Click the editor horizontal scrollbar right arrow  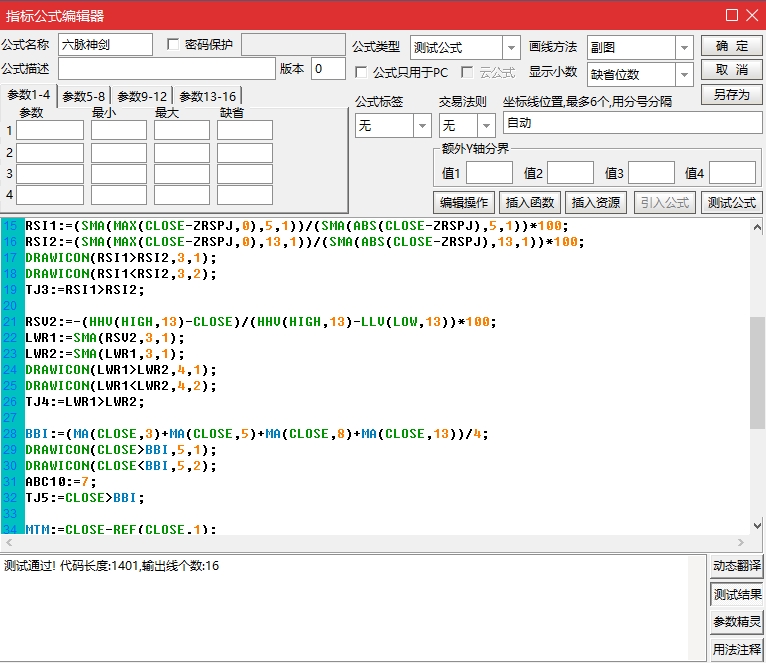[x=741, y=541]
